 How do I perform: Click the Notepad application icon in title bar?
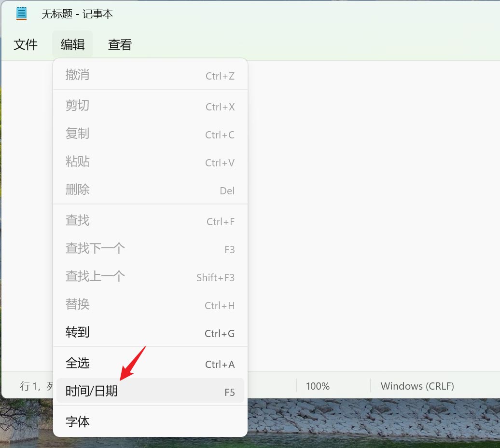coord(21,13)
